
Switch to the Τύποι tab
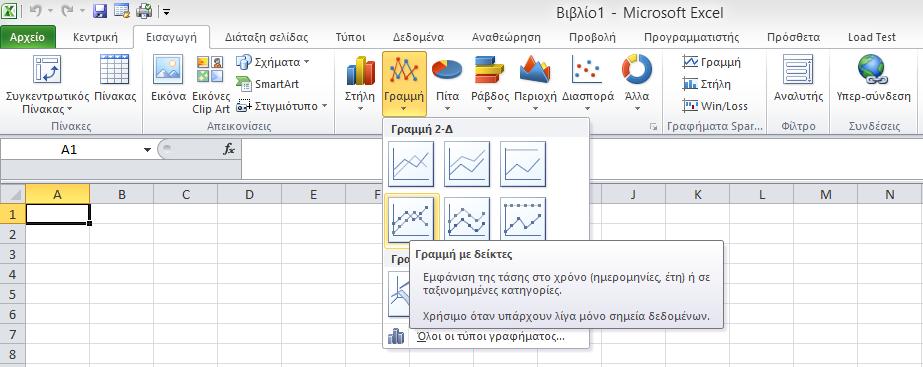350,37
